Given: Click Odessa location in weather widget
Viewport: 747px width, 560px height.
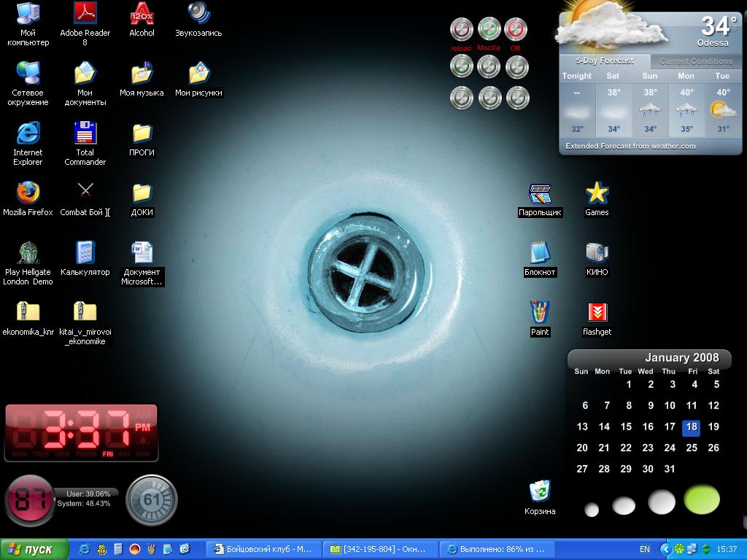Looking at the screenshot, I should [x=713, y=43].
